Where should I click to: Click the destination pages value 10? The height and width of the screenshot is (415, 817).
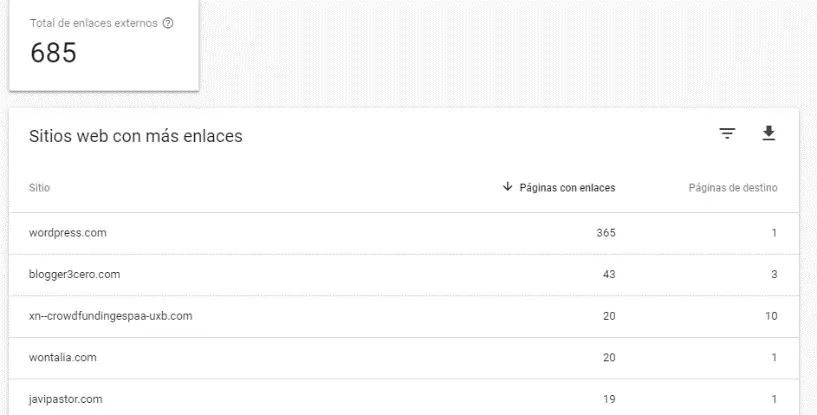(771, 316)
